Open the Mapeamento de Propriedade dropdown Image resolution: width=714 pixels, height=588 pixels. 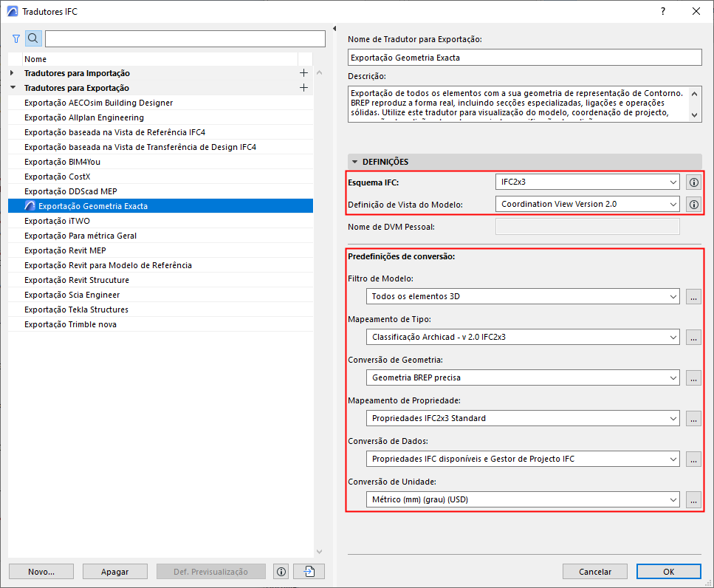(523, 418)
